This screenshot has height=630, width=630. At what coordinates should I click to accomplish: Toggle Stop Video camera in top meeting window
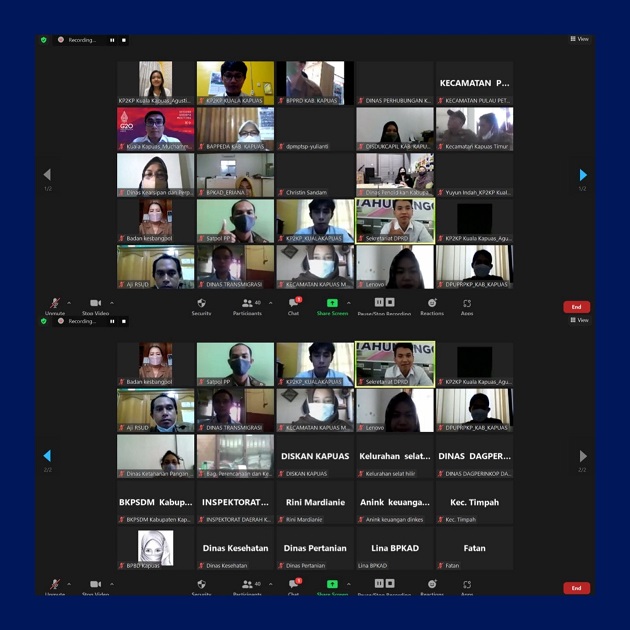pyautogui.click(x=96, y=304)
